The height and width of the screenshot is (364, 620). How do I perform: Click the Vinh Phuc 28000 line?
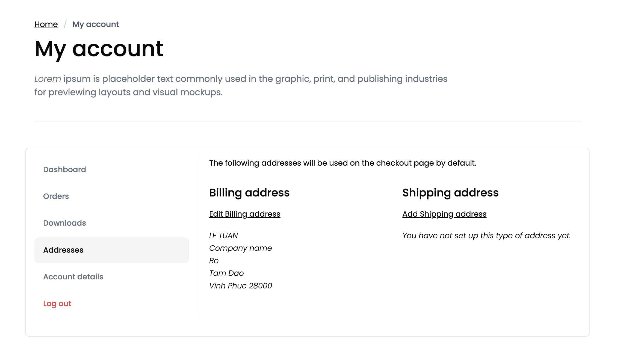click(x=240, y=286)
